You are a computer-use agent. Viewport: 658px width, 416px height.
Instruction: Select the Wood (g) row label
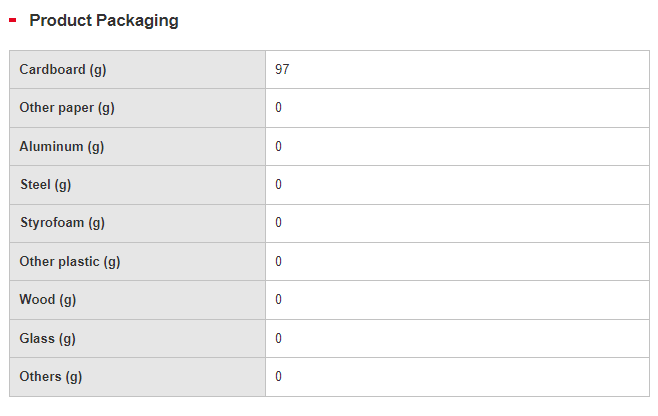pos(48,300)
